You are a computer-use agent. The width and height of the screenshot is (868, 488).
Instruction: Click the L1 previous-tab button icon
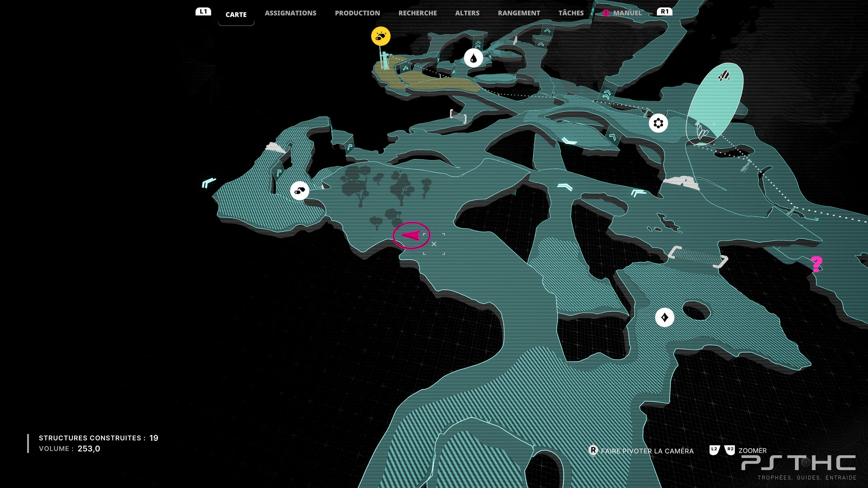tap(203, 12)
